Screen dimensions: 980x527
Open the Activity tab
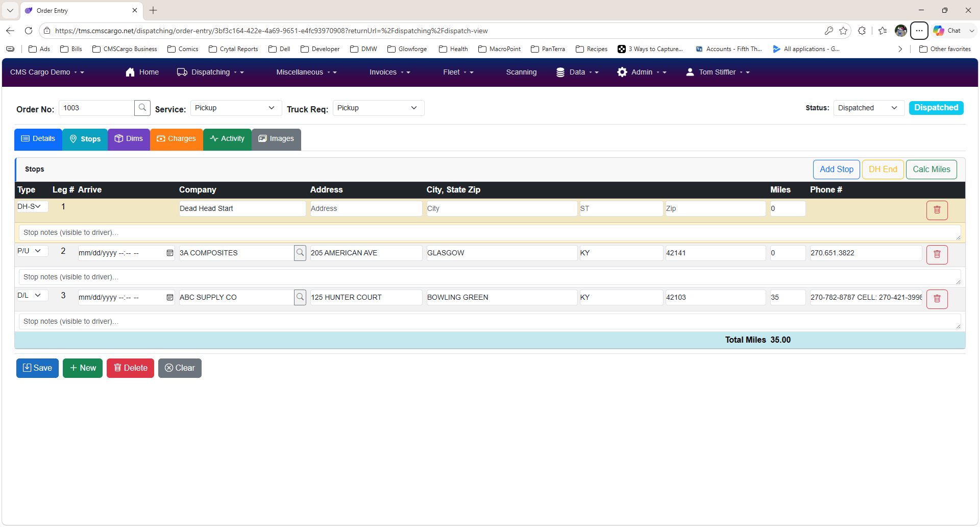(227, 139)
